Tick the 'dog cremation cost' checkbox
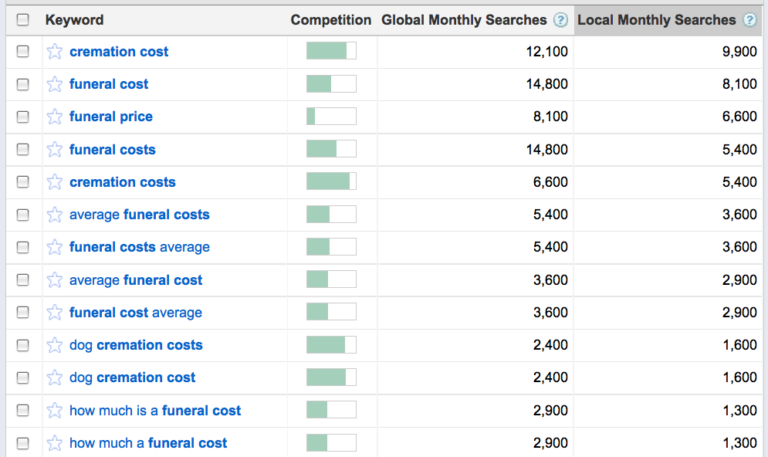This screenshot has width=768, height=457. click(x=23, y=378)
